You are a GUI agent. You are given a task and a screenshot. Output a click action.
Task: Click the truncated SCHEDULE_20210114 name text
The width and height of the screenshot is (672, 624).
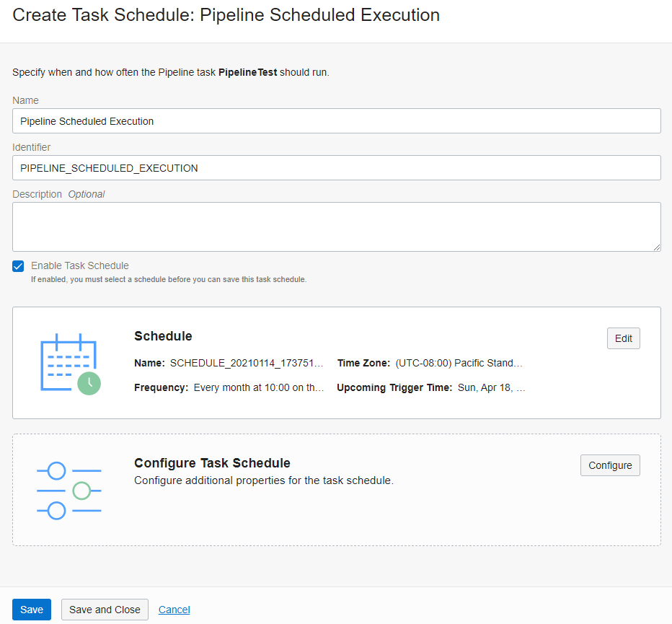pyautogui.click(x=245, y=363)
